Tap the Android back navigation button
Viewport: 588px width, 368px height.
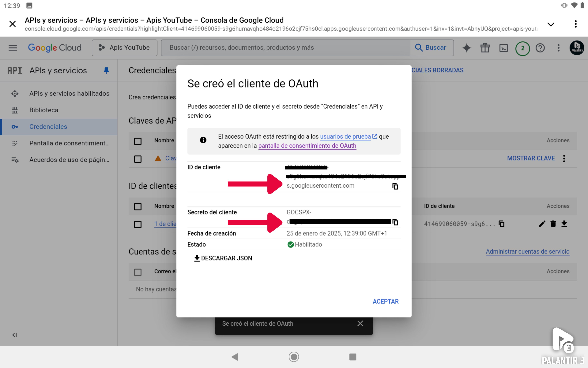235,357
